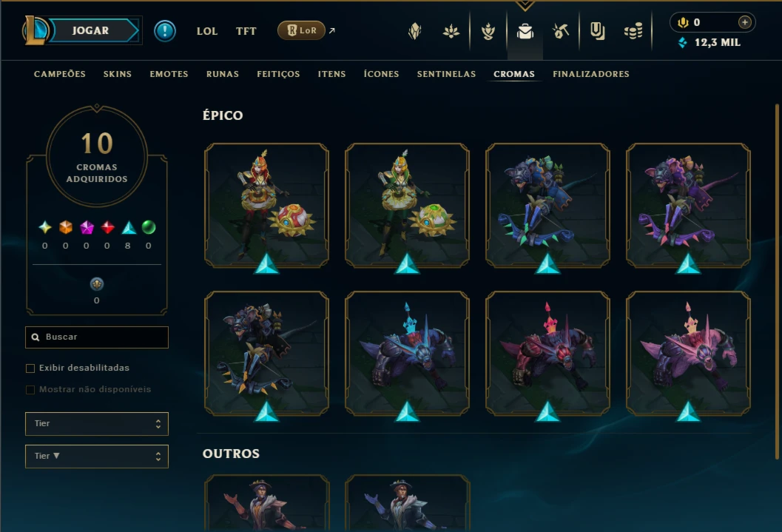Open the Tier ▼ sorting dropdown

pyautogui.click(x=97, y=457)
